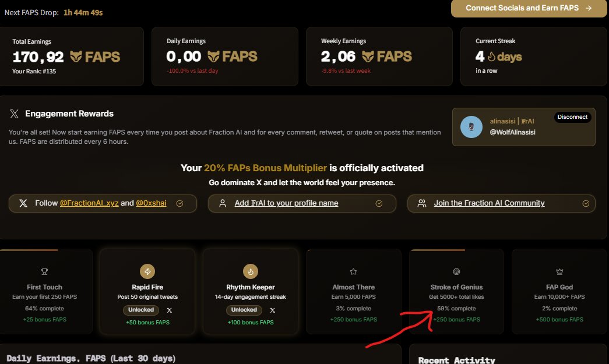Click the crown icon on FAP God card

[x=559, y=271]
